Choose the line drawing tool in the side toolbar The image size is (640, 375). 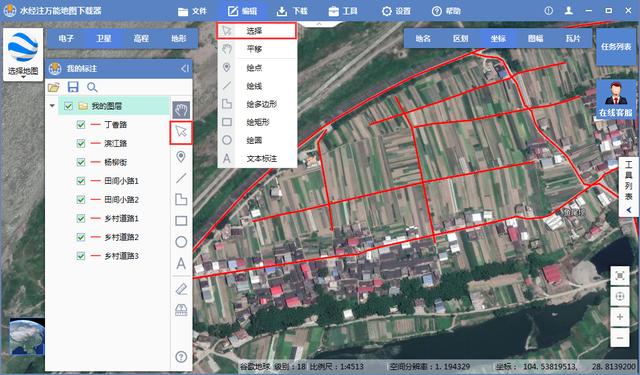pos(181,178)
